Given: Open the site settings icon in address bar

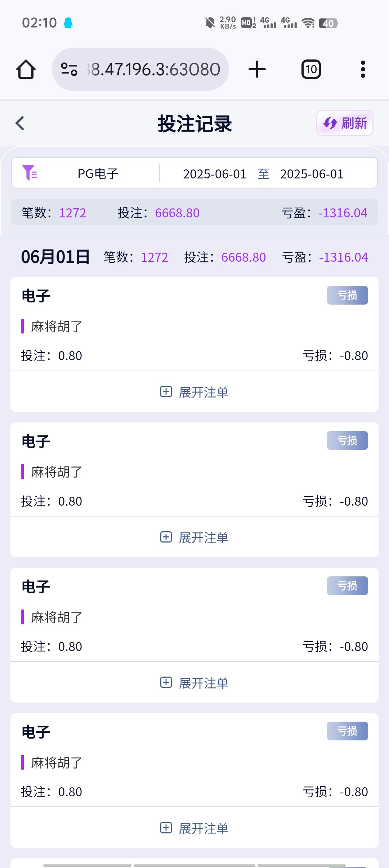Looking at the screenshot, I should (x=69, y=69).
